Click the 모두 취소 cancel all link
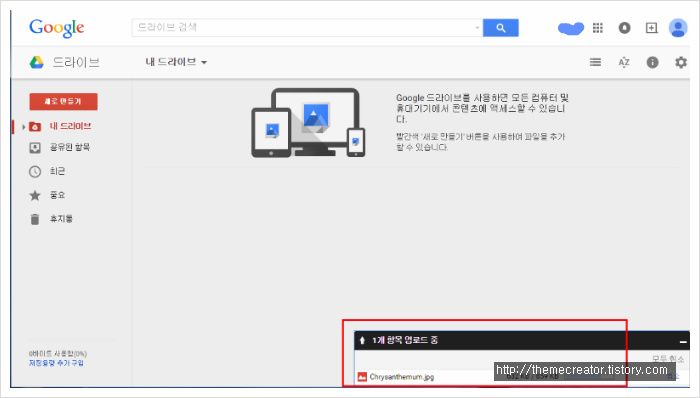Viewport: 700px width, 398px height. 668,358
